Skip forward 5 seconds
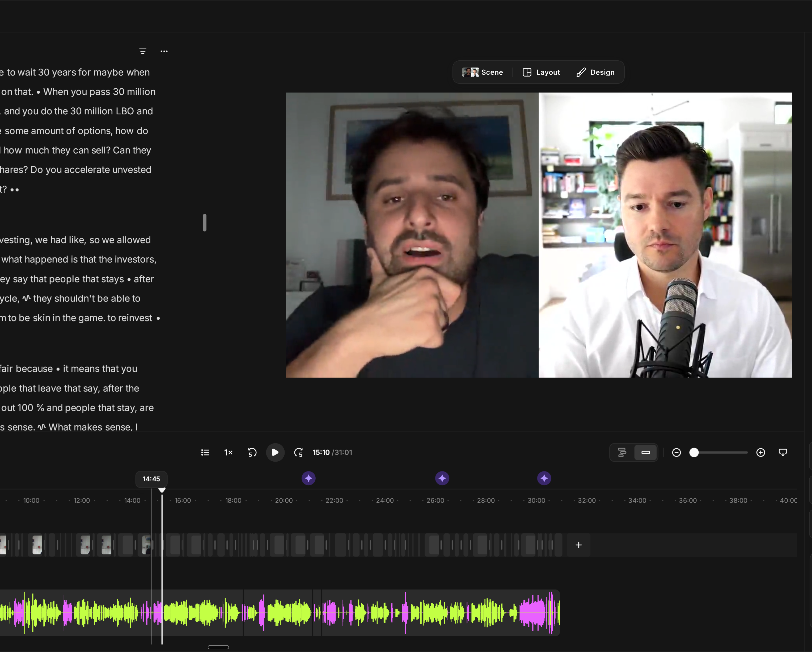812x652 pixels. 299,452
